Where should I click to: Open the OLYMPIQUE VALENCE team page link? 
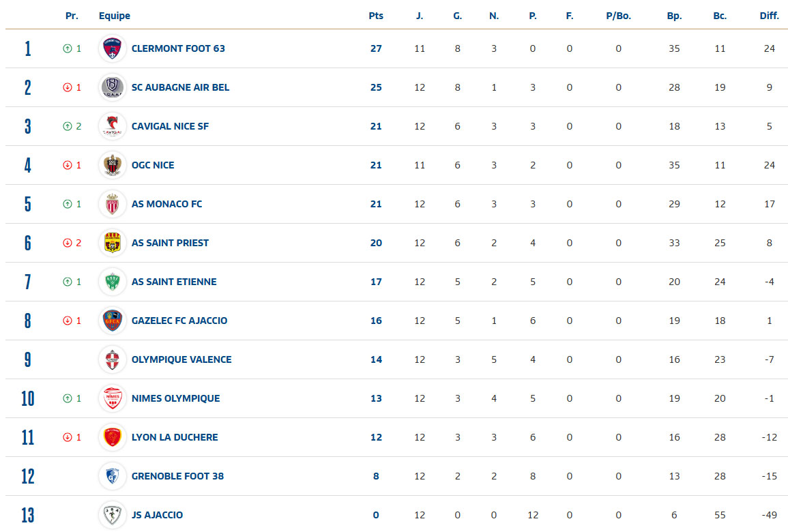click(x=181, y=359)
